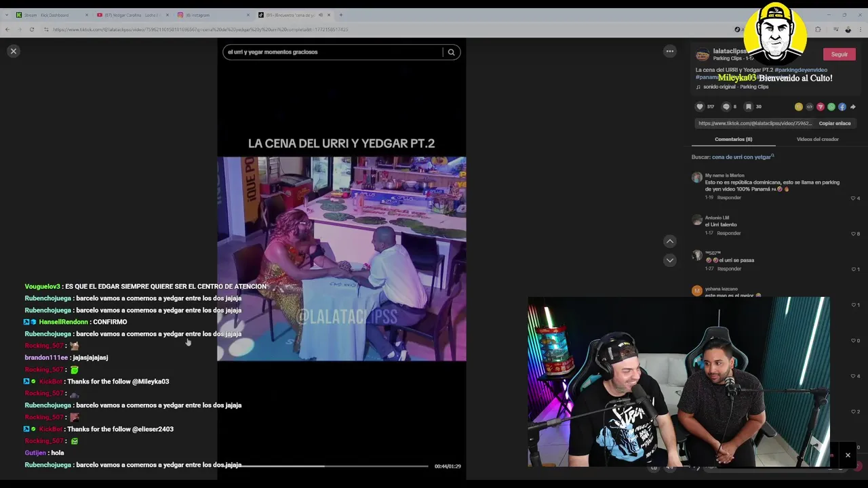Share the video via Facebook icon

pyautogui.click(x=842, y=107)
